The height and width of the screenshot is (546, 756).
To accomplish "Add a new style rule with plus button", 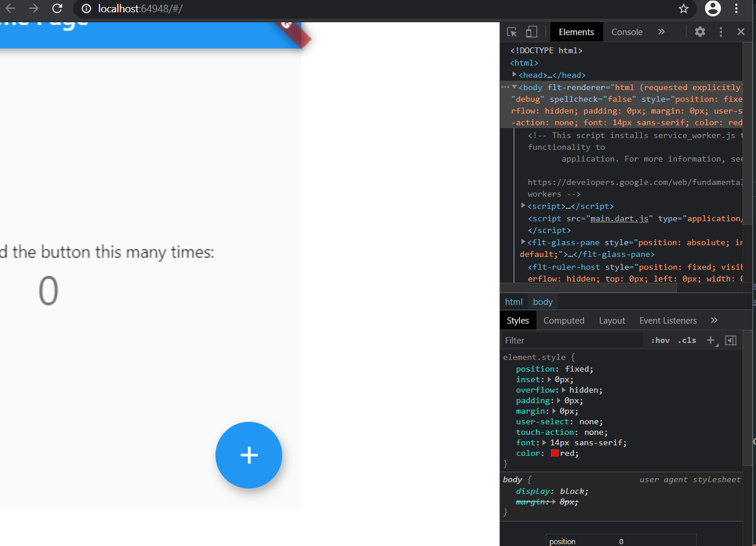I will point(710,340).
